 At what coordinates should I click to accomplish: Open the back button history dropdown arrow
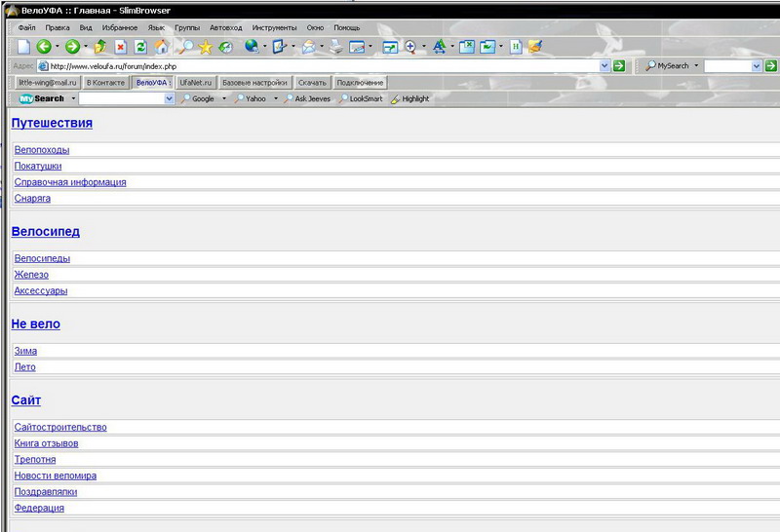(x=58, y=47)
